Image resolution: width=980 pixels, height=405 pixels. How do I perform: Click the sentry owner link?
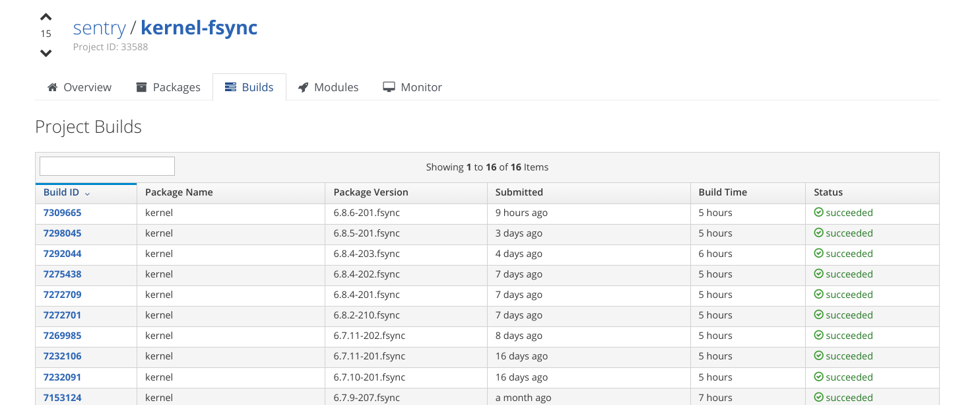click(x=99, y=28)
